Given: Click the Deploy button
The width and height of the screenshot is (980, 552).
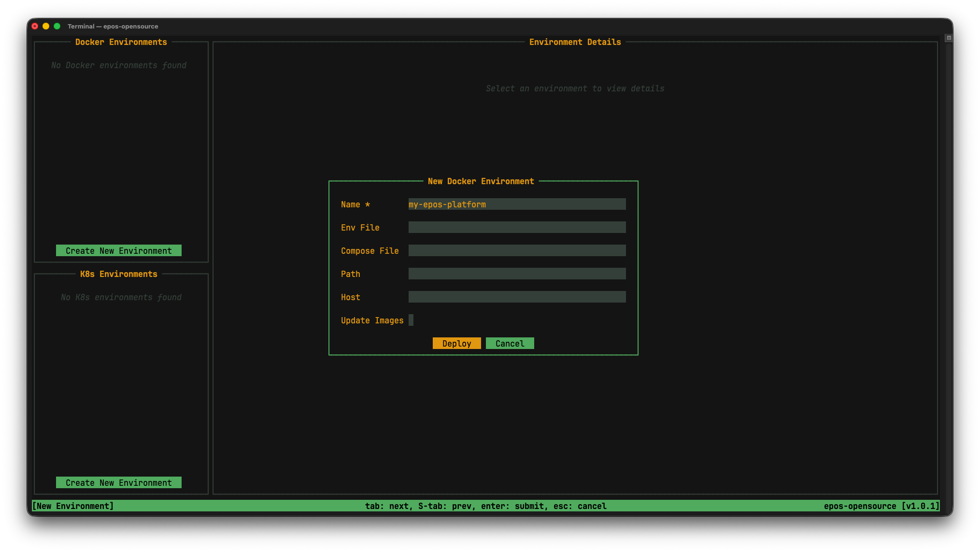Looking at the screenshot, I should click(x=456, y=343).
